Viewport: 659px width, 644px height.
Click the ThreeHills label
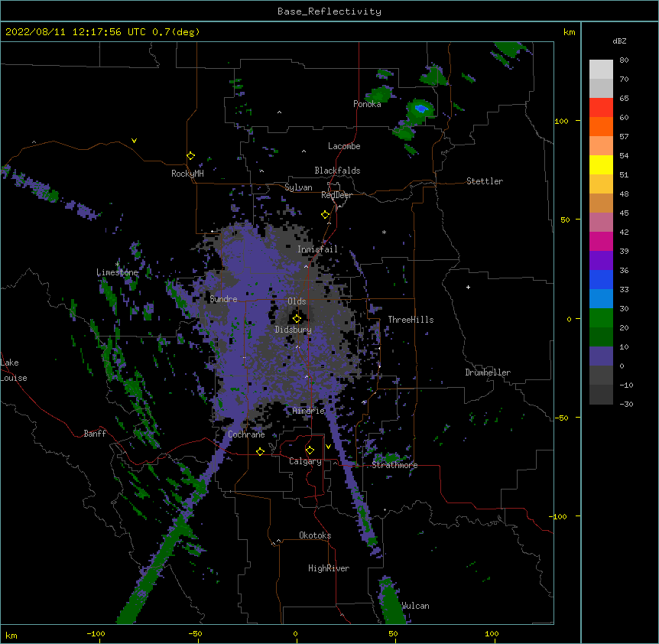[411, 320]
